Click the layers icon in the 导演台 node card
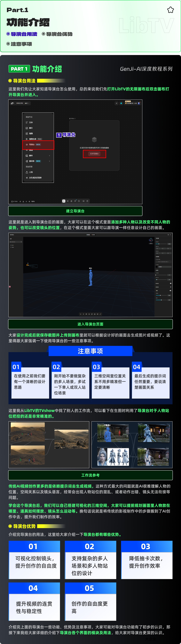Image resolution: width=181 pixels, height=644 pixels. (94, 140)
